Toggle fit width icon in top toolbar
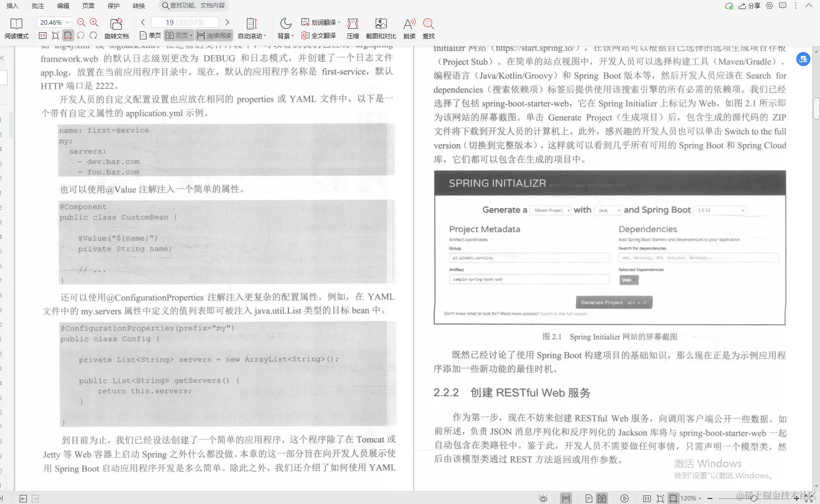Viewport: 820px width, 504px height. click(68, 35)
